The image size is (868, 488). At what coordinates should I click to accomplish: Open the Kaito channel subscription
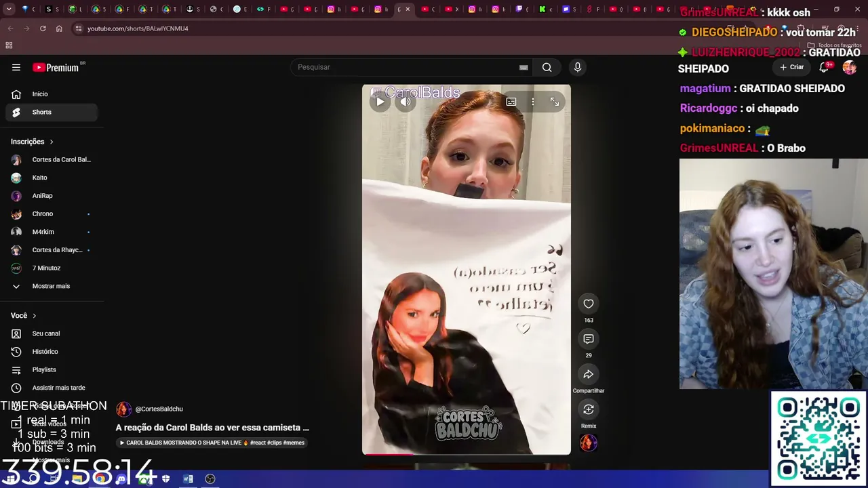pyautogui.click(x=52, y=178)
